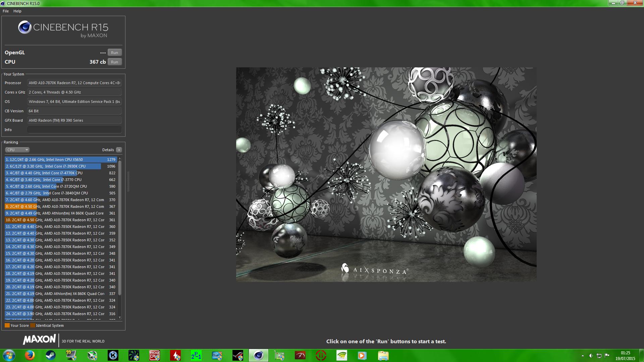644x362 pixels.
Task: Expand ranking Details with the arrow button
Action: (x=119, y=150)
